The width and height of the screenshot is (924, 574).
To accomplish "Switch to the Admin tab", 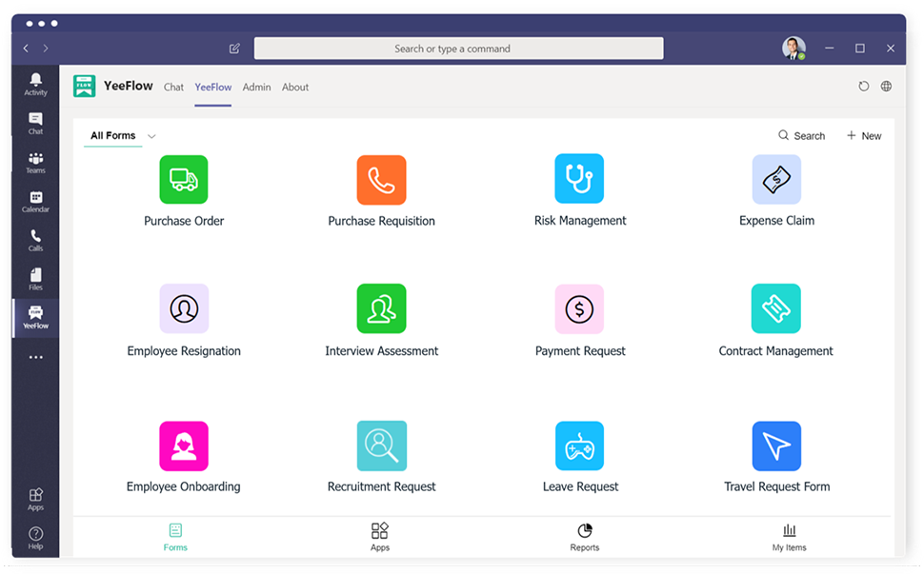I will click(x=257, y=88).
